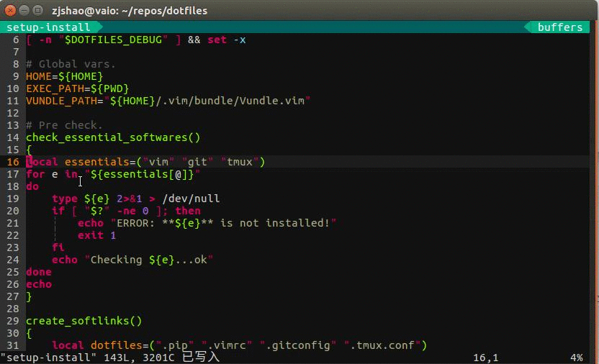Place cursor on HOME=${HOME} line
This screenshot has height=364, width=599.
coord(65,76)
